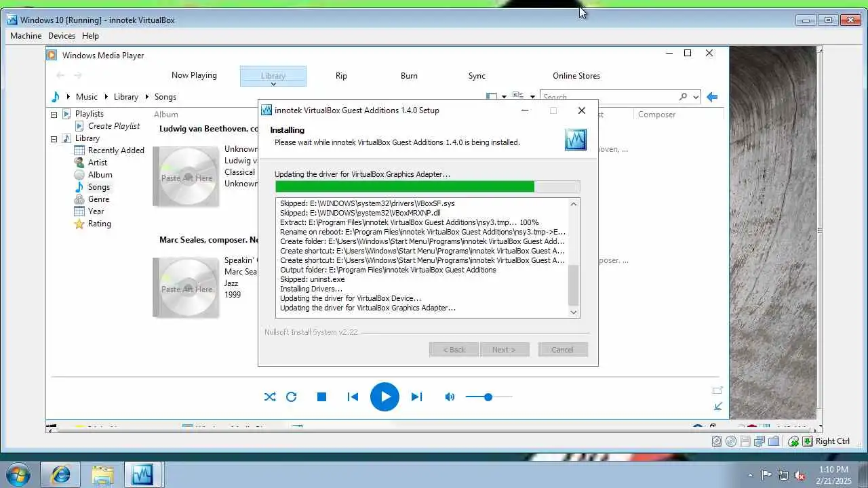Switch Media Player to full screen view
The width and height of the screenshot is (868, 488).
pos(717,390)
